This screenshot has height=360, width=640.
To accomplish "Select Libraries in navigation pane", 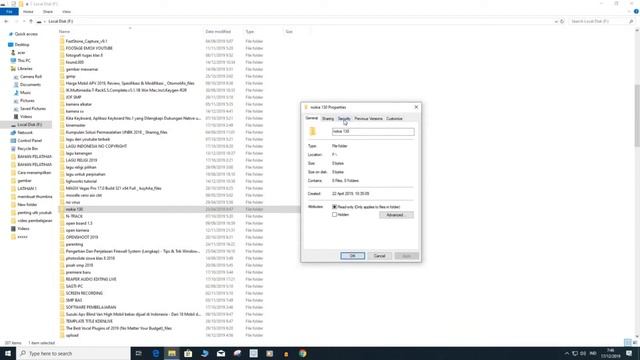I will click(x=24, y=69).
